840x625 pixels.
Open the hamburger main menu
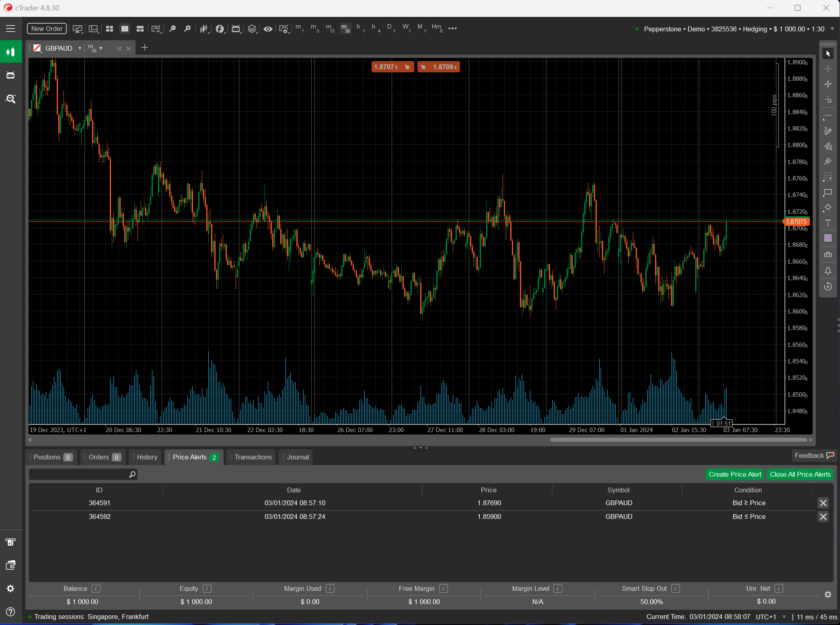coord(10,29)
